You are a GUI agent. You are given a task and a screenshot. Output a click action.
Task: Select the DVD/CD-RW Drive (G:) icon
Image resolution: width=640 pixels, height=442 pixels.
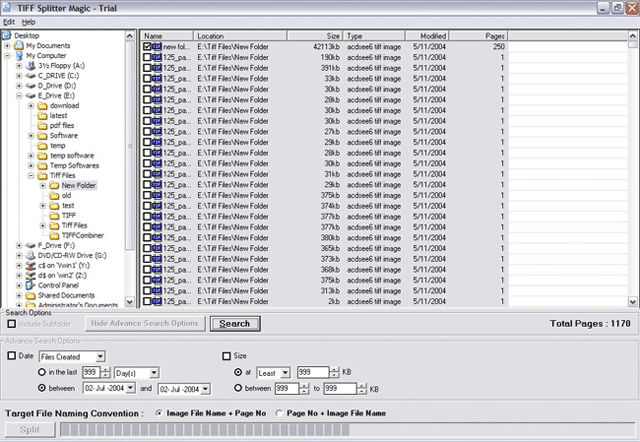29,255
